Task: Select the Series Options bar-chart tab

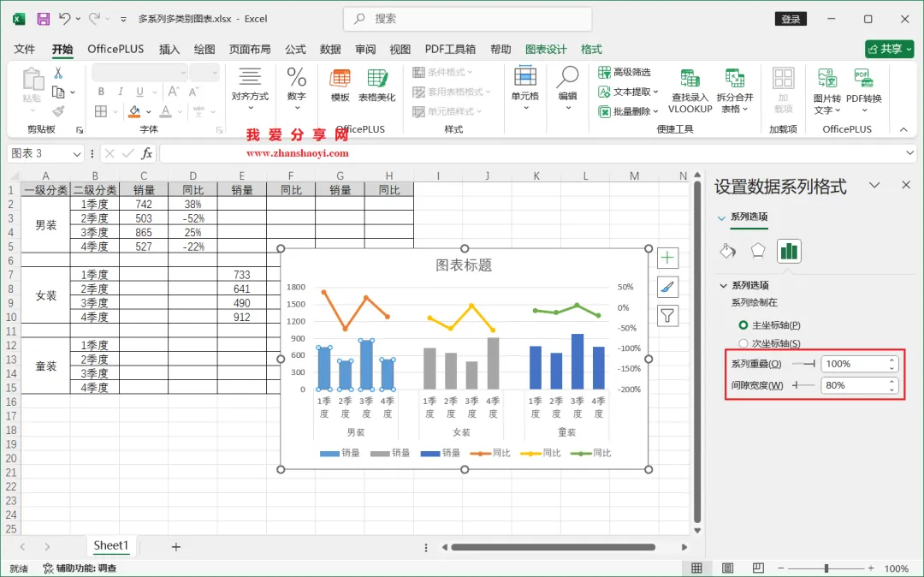Action: [789, 251]
